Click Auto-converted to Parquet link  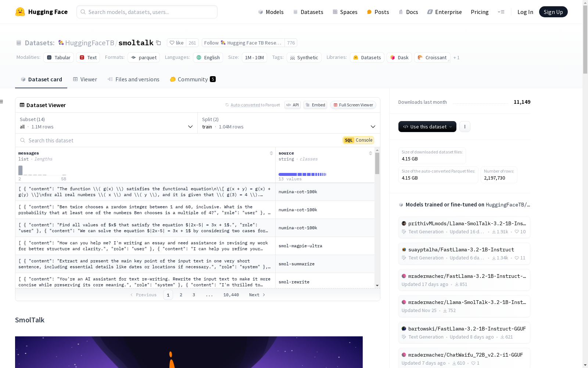[255, 105]
